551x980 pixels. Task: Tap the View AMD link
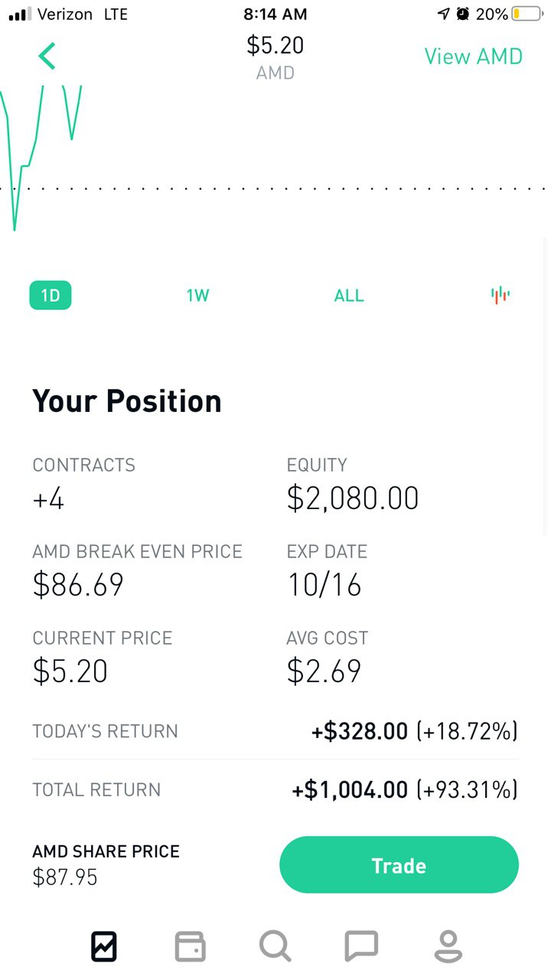[x=473, y=57]
